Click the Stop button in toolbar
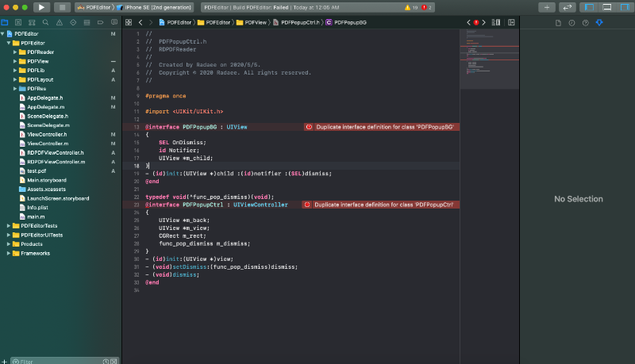 pos(63,7)
